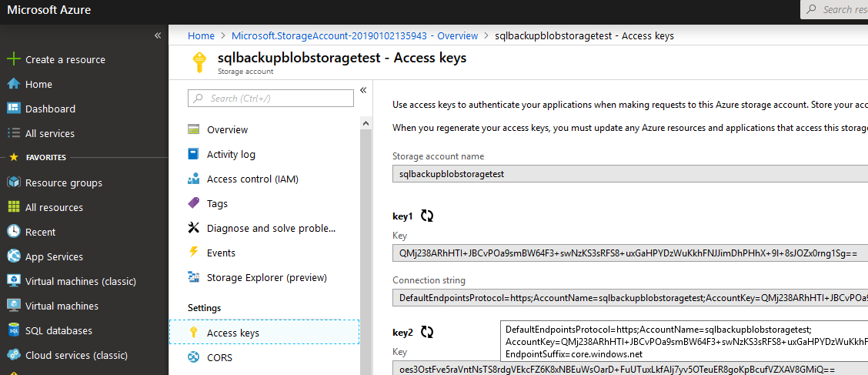The image size is (868, 375).
Task: Click the menu panel vertical scrollbar
Action: pos(366,231)
